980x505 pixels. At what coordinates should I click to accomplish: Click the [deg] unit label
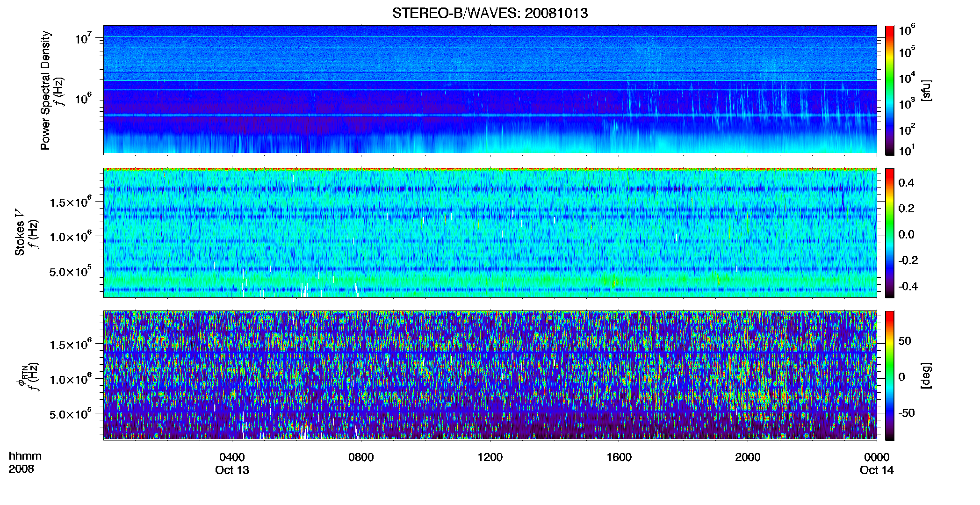click(926, 375)
